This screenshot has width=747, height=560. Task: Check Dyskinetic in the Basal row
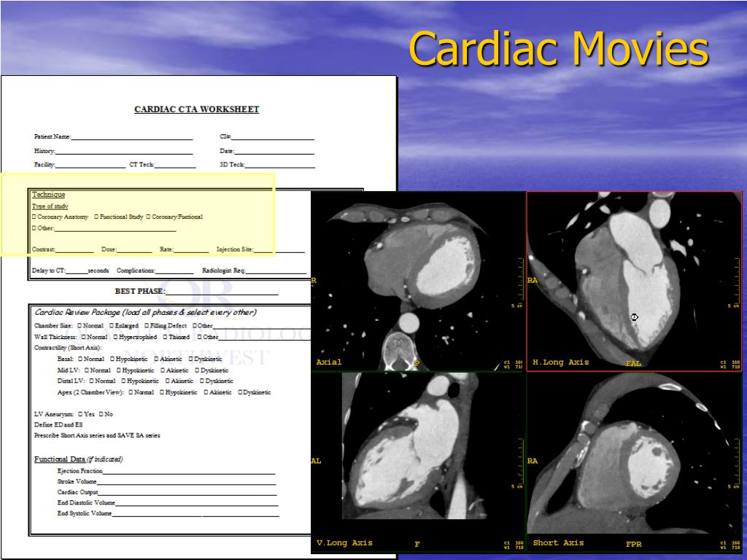point(190,359)
